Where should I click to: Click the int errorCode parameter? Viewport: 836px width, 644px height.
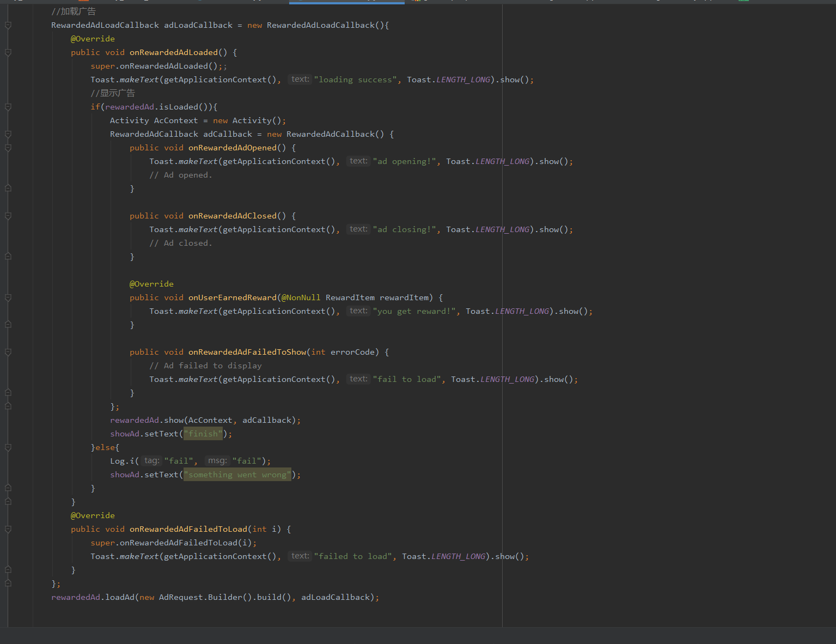point(343,352)
